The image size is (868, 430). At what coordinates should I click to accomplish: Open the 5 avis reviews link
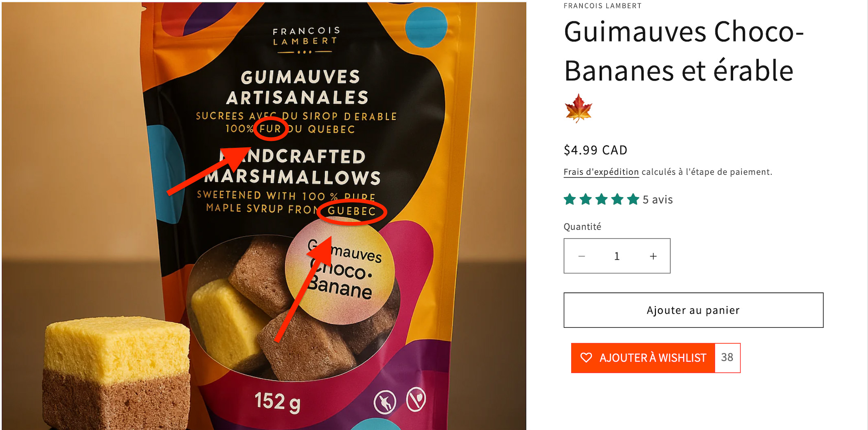click(658, 200)
